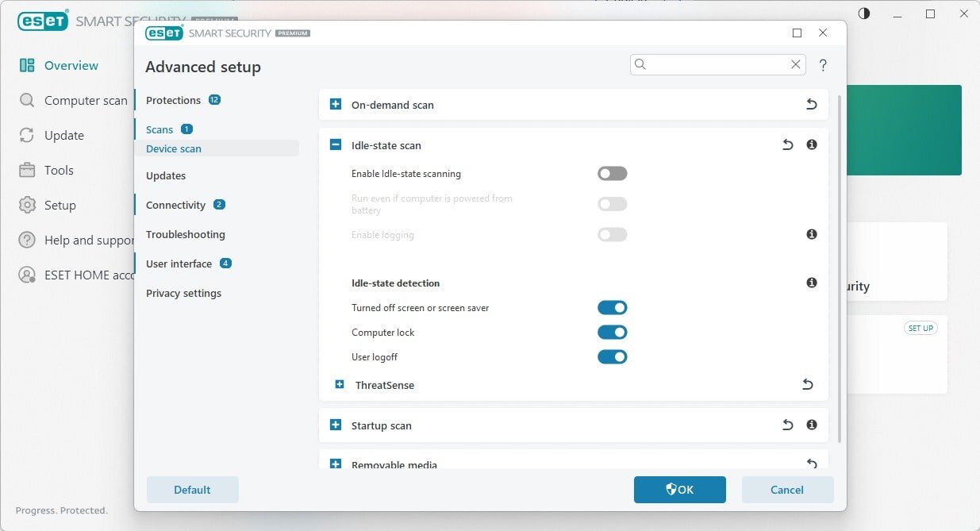Open help with the question mark icon
This screenshot has width=980, height=531.
click(823, 65)
